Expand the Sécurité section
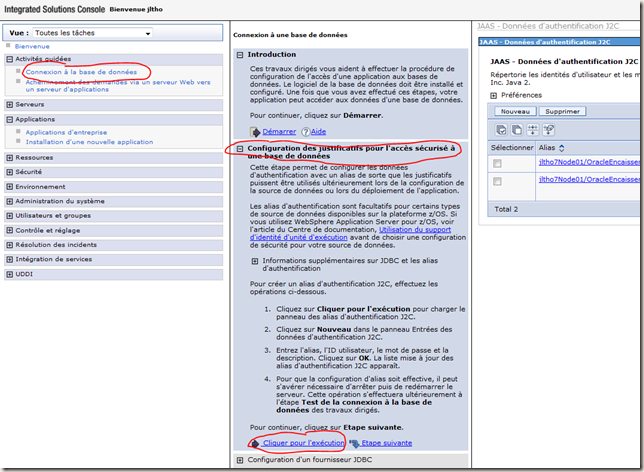Image resolution: width=644 pixels, height=472 pixels. click(x=10, y=172)
